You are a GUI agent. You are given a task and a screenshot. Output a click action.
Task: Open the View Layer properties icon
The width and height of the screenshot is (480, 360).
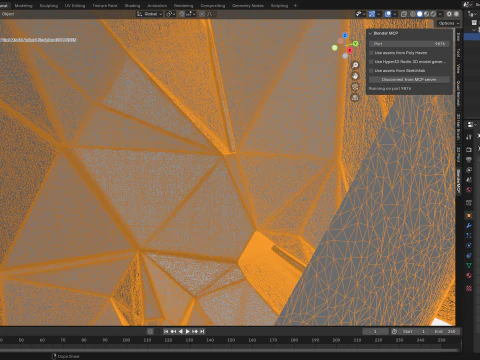pyautogui.click(x=469, y=170)
